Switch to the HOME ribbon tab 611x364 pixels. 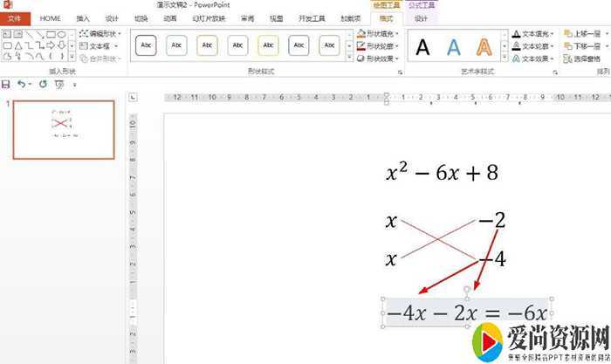(51, 18)
